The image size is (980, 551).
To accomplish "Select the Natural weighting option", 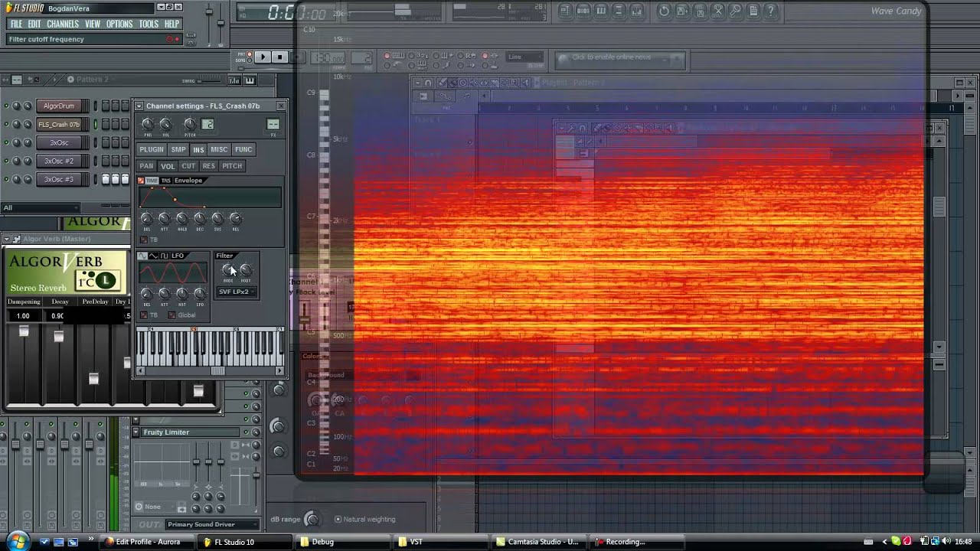I will (364, 520).
